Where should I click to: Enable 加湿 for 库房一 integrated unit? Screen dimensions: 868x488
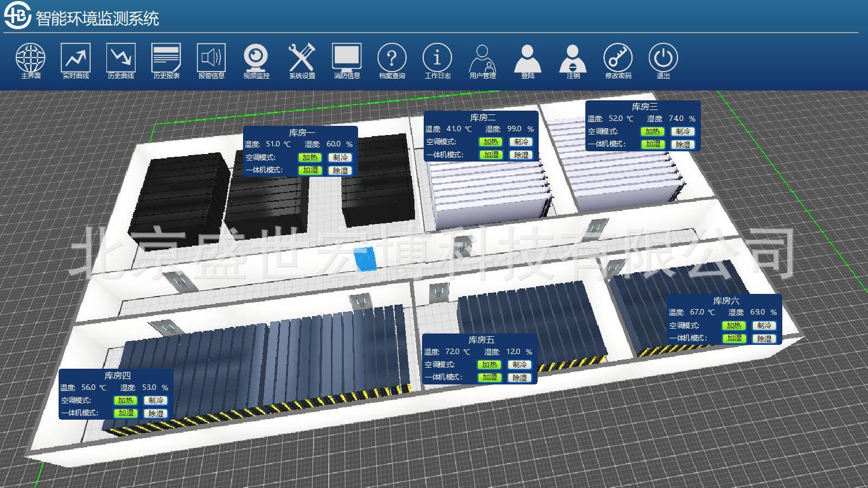click(310, 170)
